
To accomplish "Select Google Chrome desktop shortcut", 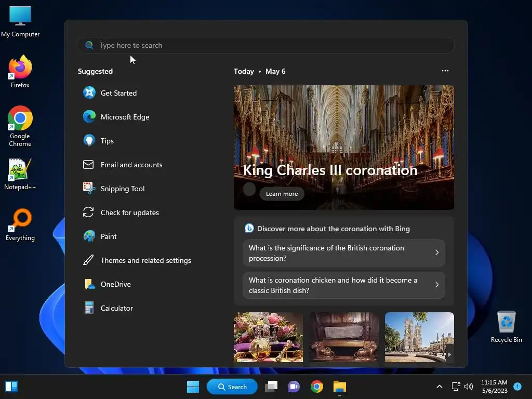I will point(20,126).
